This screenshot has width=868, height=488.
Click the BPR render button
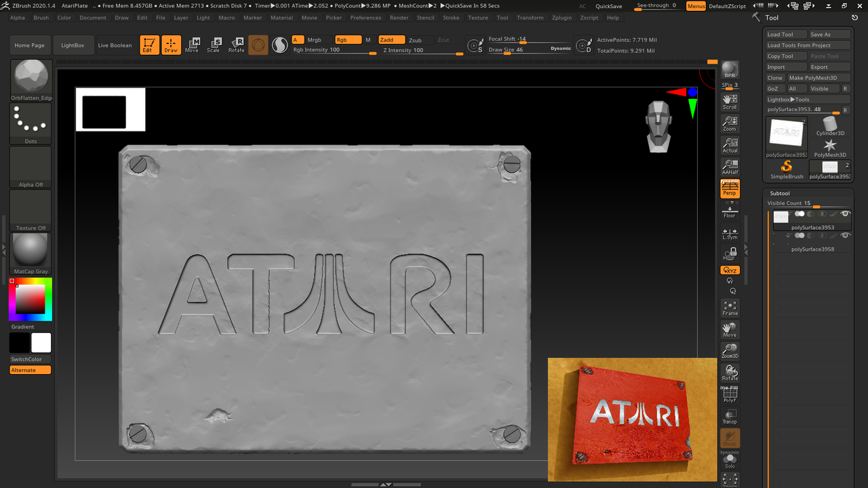pos(730,70)
